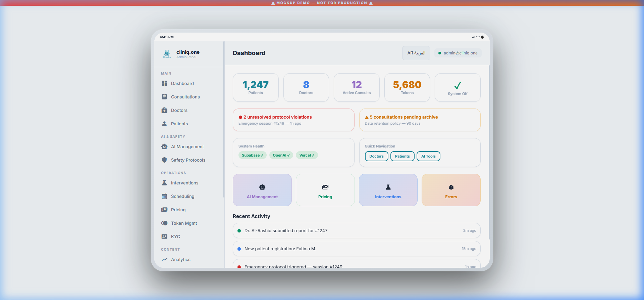Image resolution: width=644 pixels, height=300 pixels.
Task: Go to Pricing in the sidebar
Action: coord(178,210)
